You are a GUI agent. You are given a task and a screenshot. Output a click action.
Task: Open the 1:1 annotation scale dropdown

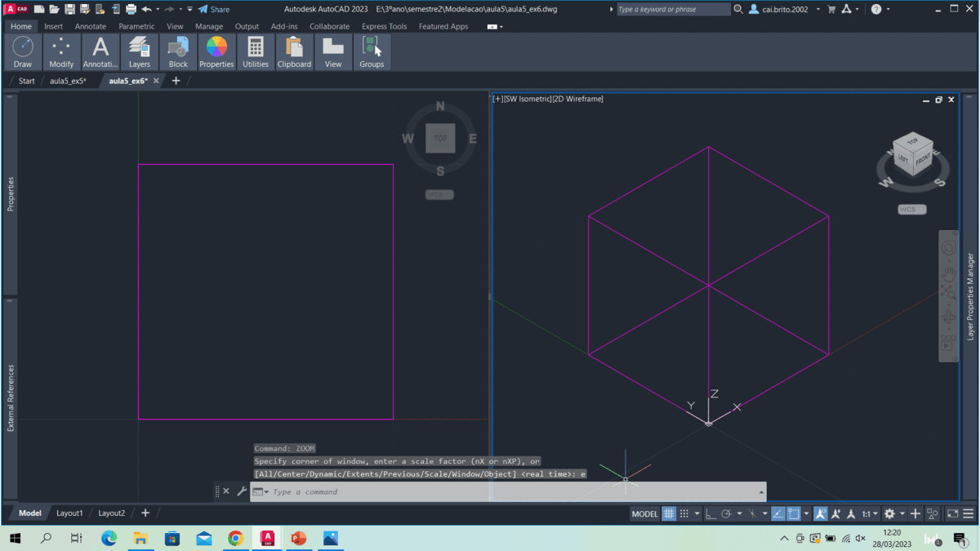[870, 513]
